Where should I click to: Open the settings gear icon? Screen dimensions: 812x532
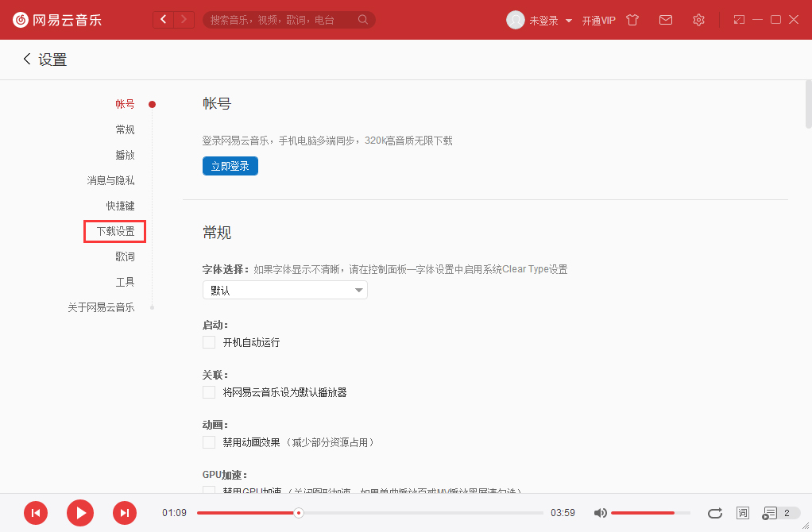(698, 20)
